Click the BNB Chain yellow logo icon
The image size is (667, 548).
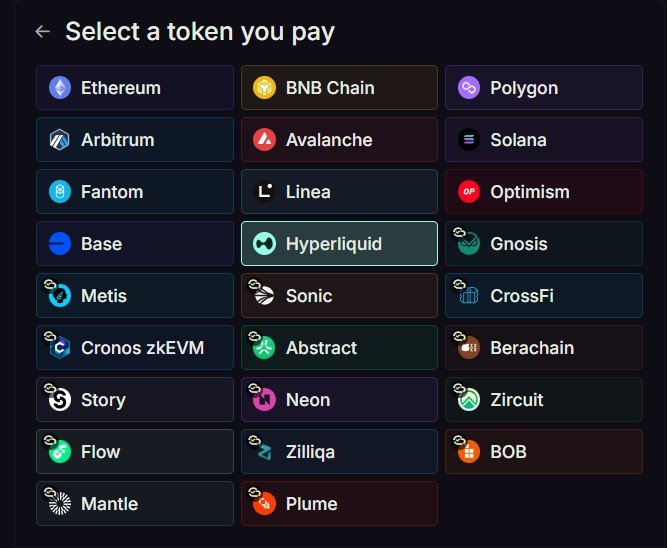pos(265,88)
